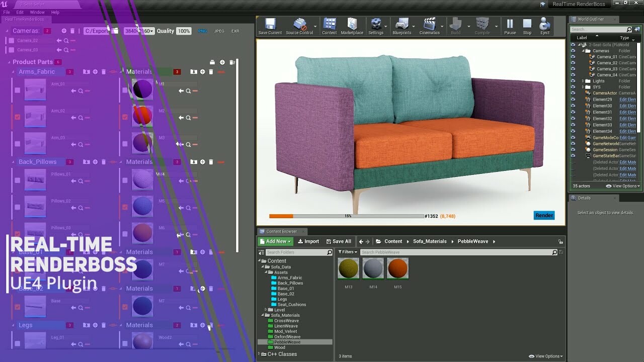
Task: Switch export format to JPEG
Action: (x=219, y=31)
